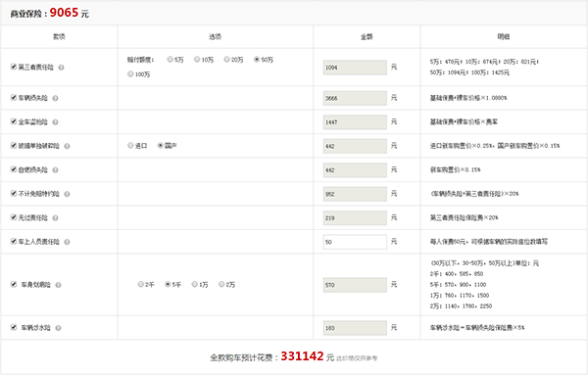Choose 国产 glass option radio
The image size is (588, 375).
click(x=161, y=145)
